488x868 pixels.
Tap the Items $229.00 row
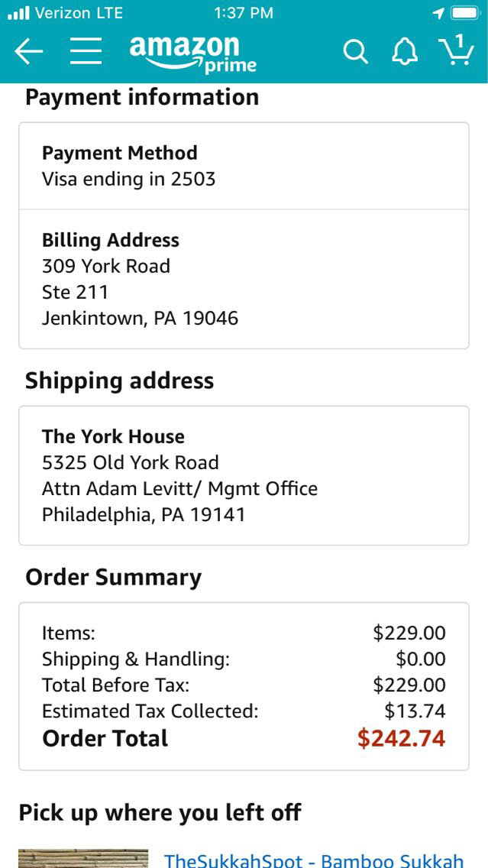(x=244, y=633)
